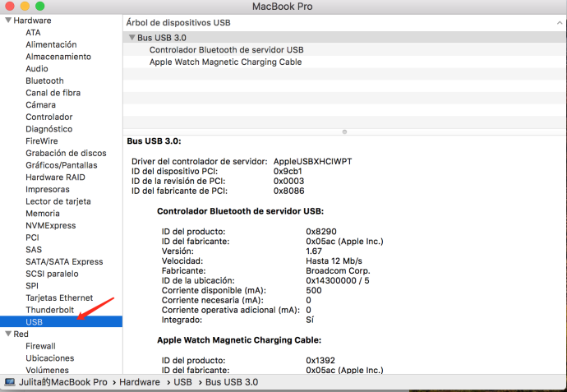
Task: Click Hardware in the bottom path bar
Action: point(140,382)
